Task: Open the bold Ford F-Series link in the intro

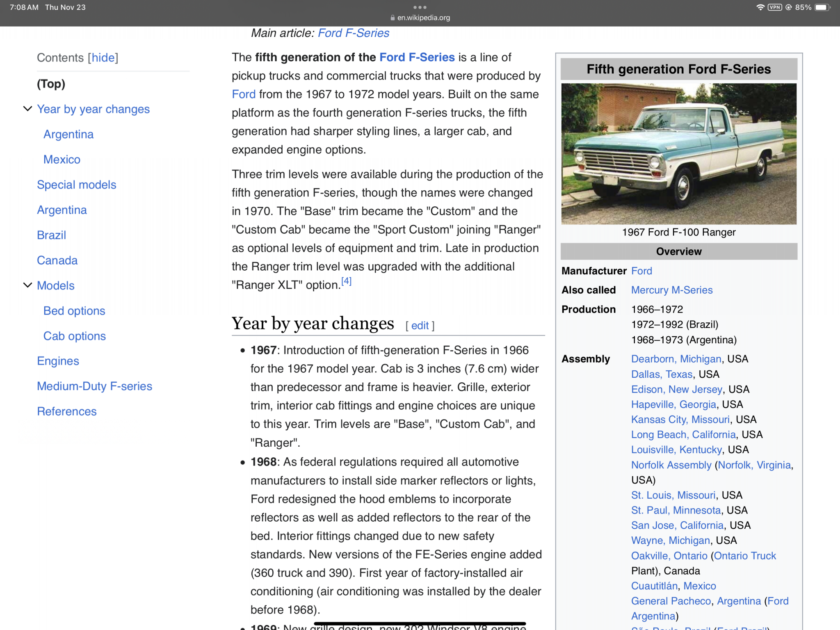Action: (417, 57)
